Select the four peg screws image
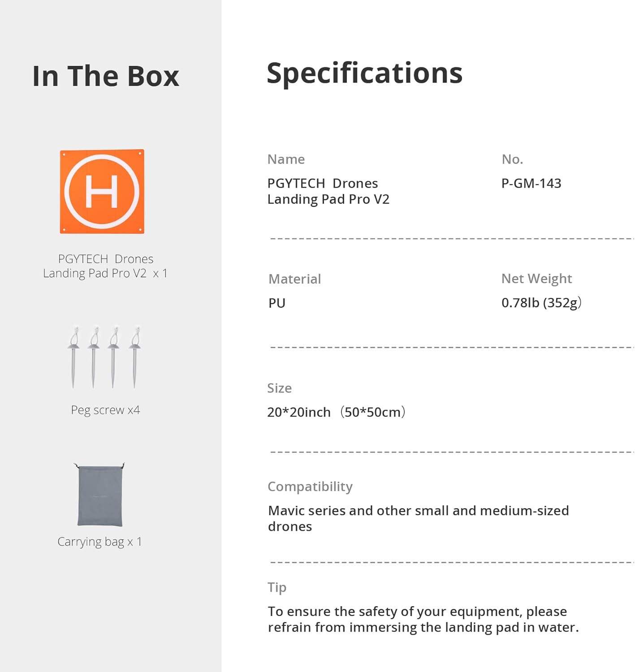635x672 pixels. tap(104, 357)
